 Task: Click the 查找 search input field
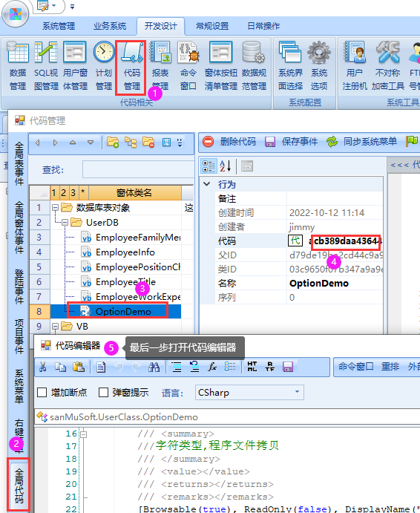(x=138, y=169)
